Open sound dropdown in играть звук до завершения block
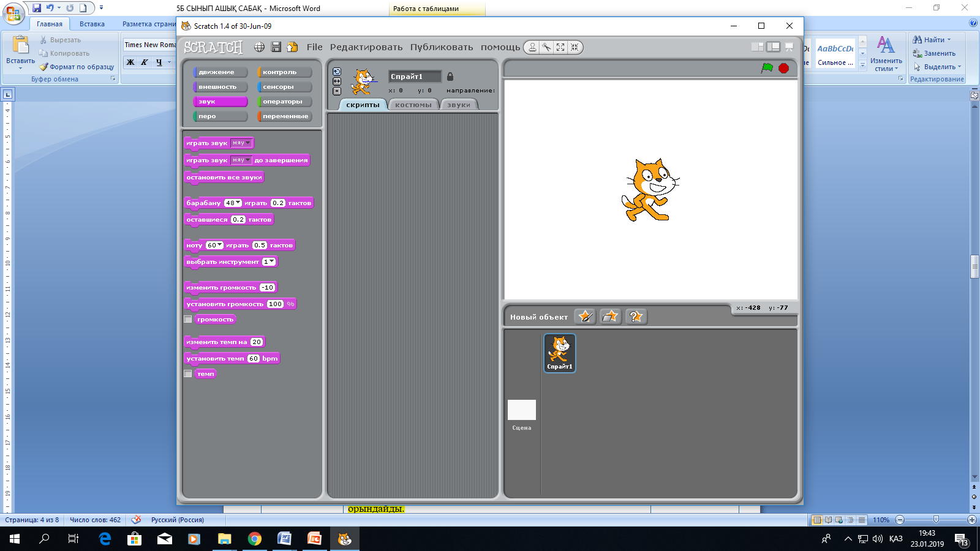 click(x=241, y=160)
